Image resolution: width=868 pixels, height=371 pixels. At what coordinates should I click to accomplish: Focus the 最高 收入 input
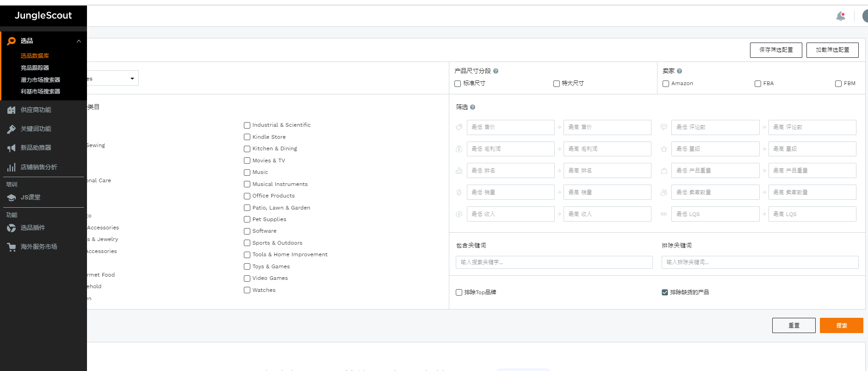(607, 214)
